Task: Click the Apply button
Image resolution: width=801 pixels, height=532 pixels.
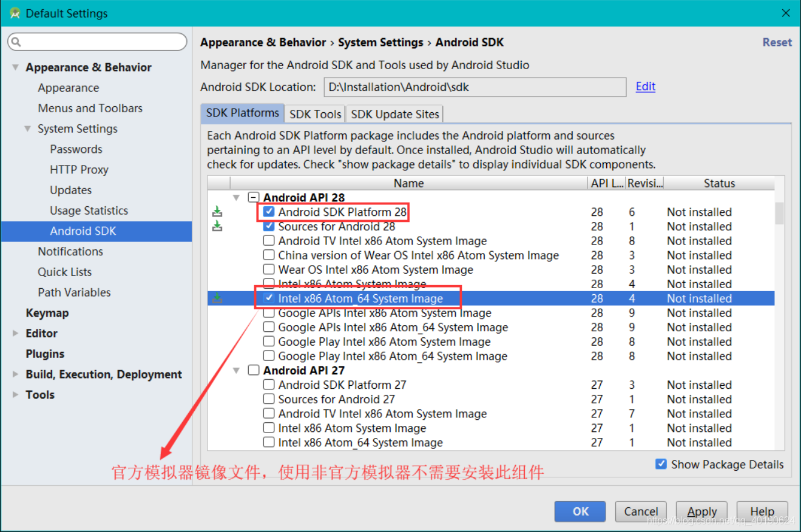Action: coord(701,511)
